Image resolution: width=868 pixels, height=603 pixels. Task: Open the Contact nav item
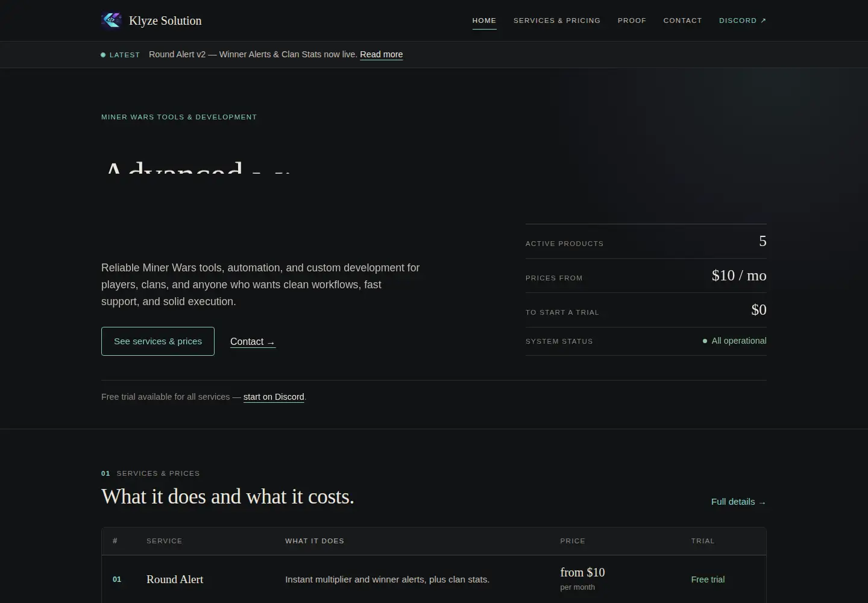[x=682, y=21]
